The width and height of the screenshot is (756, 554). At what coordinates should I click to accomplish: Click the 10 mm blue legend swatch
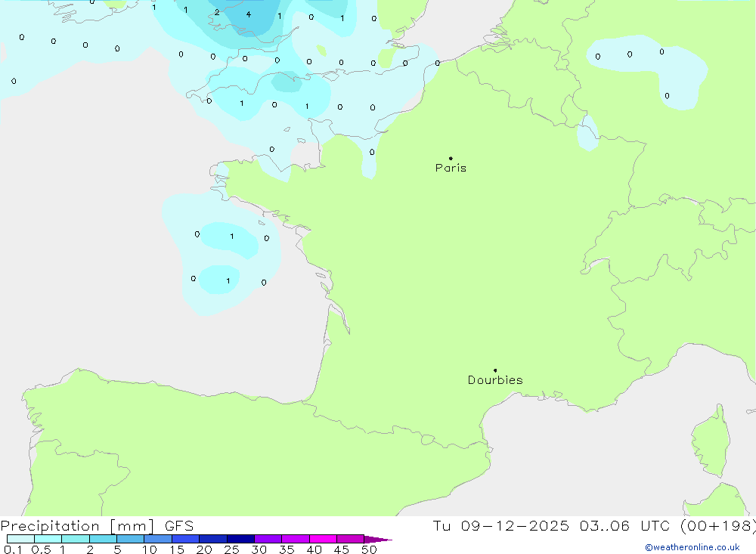point(158,539)
